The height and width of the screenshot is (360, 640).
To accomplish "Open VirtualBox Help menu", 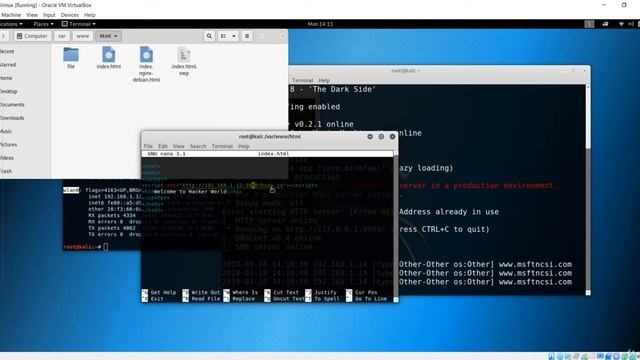I will pyautogui.click(x=89, y=15).
